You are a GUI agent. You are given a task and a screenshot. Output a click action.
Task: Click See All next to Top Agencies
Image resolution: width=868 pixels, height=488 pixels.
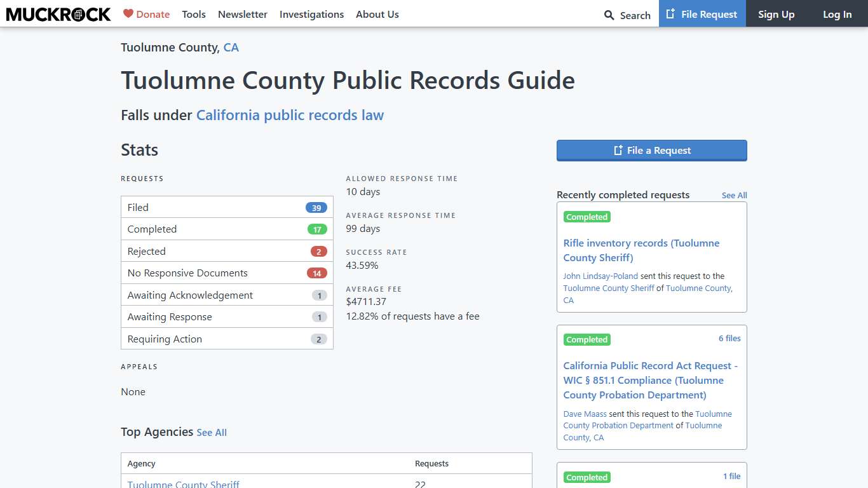click(x=212, y=432)
